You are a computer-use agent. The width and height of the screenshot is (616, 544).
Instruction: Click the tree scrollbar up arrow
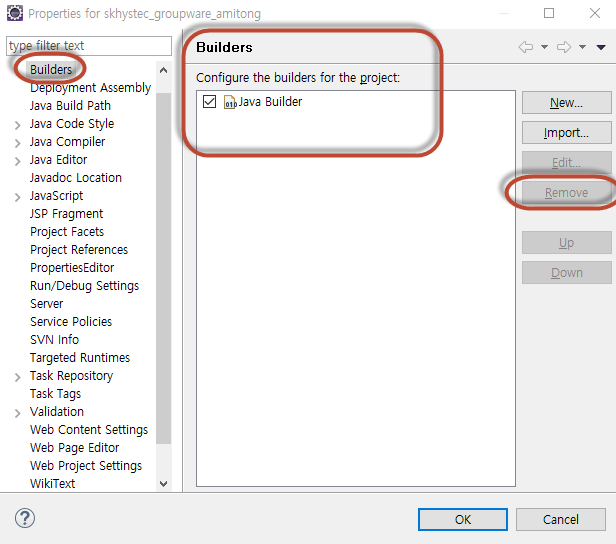click(x=163, y=71)
